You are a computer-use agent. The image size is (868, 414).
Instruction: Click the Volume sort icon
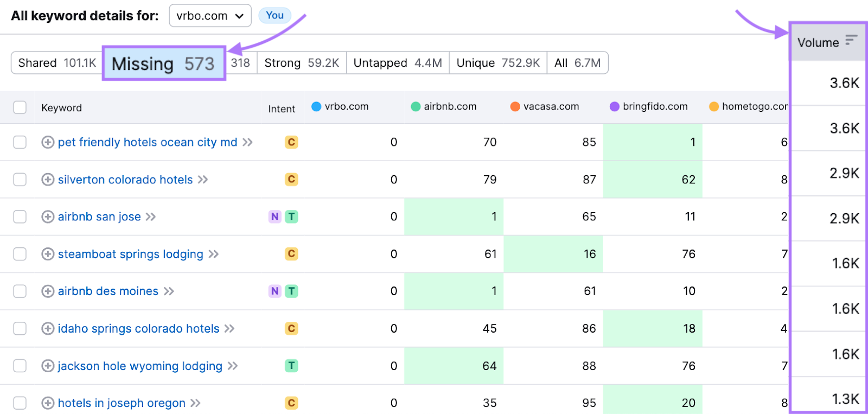click(851, 40)
